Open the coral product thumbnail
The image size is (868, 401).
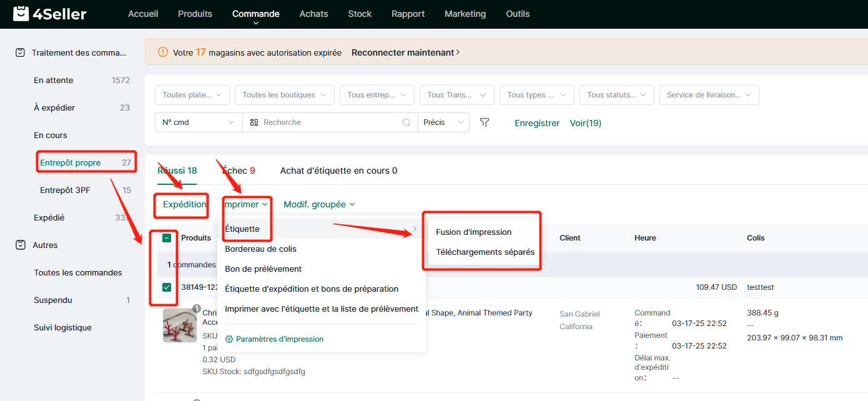tap(180, 325)
